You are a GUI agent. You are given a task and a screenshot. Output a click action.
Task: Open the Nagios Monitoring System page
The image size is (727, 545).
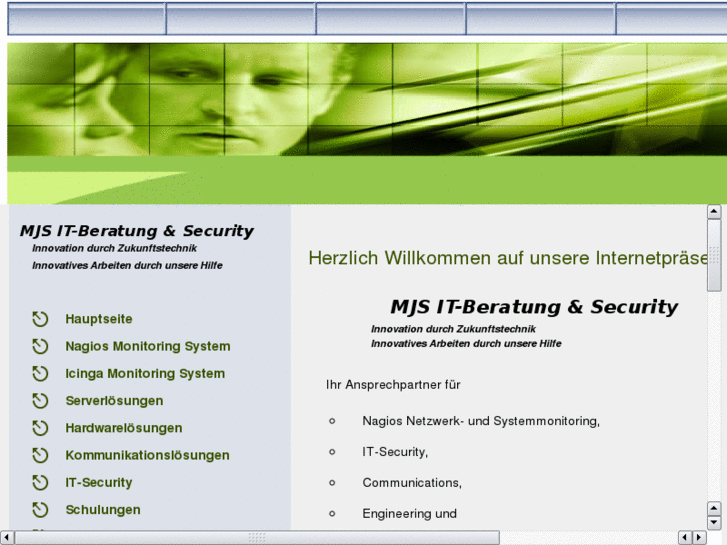point(148,346)
